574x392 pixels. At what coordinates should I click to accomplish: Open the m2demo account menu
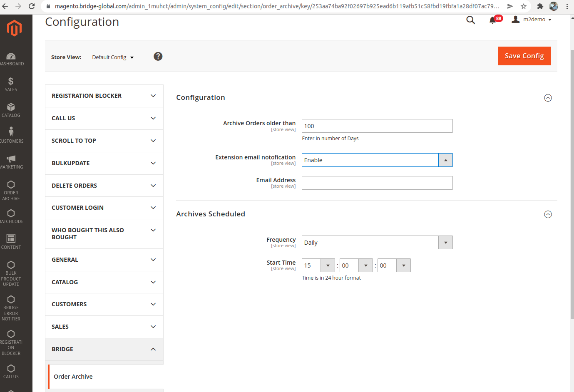532,20
